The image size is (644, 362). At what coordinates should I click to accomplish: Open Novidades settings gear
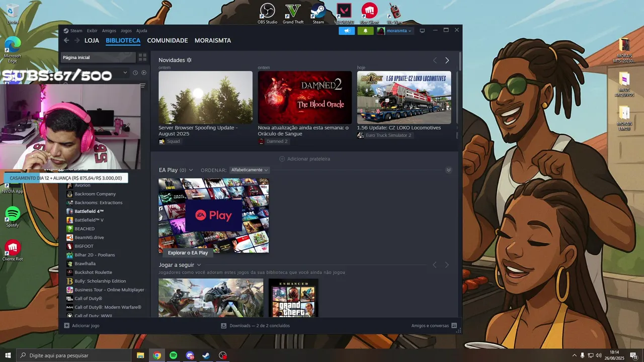click(189, 60)
